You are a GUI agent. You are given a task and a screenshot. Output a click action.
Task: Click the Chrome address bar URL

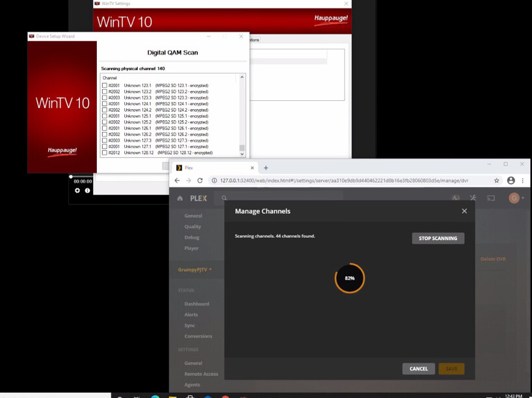pyautogui.click(x=344, y=181)
